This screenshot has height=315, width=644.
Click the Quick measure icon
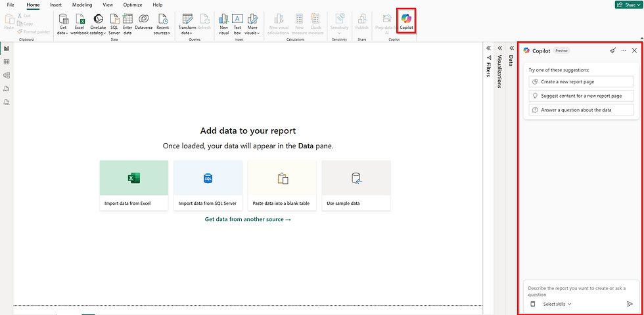(316, 24)
